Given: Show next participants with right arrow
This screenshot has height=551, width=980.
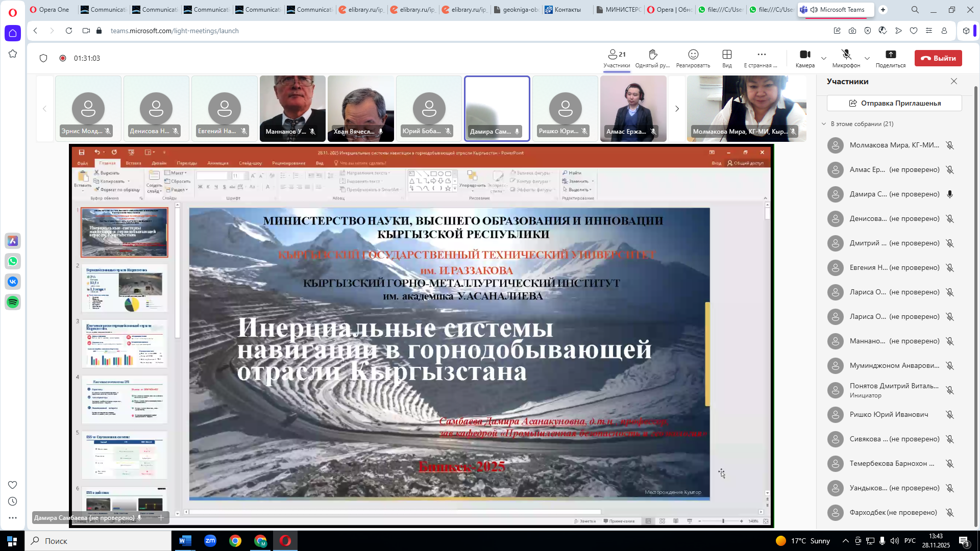Looking at the screenshot, I should pyautogui.click(x=677, y=109).
